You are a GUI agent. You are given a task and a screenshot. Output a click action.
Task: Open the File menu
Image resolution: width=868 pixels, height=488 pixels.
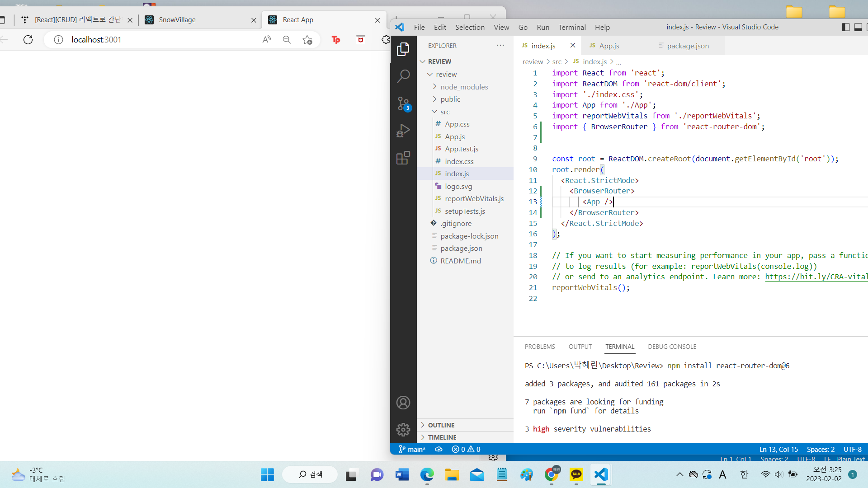(419, 27)
